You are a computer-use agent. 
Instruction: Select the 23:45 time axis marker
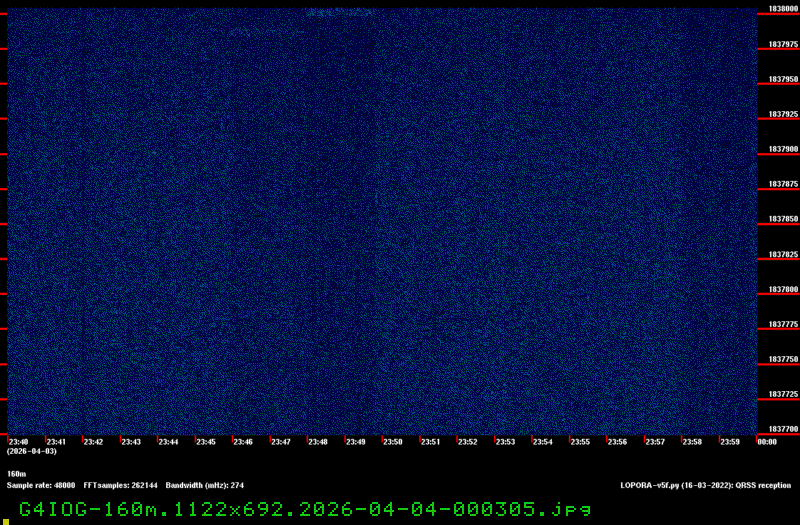point(205,441)
